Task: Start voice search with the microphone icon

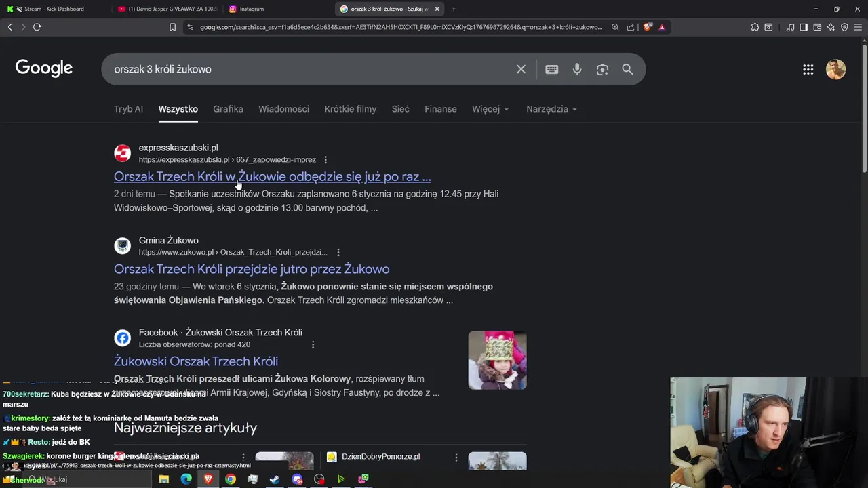Action: pyautogui.click(x=577, y=69)
